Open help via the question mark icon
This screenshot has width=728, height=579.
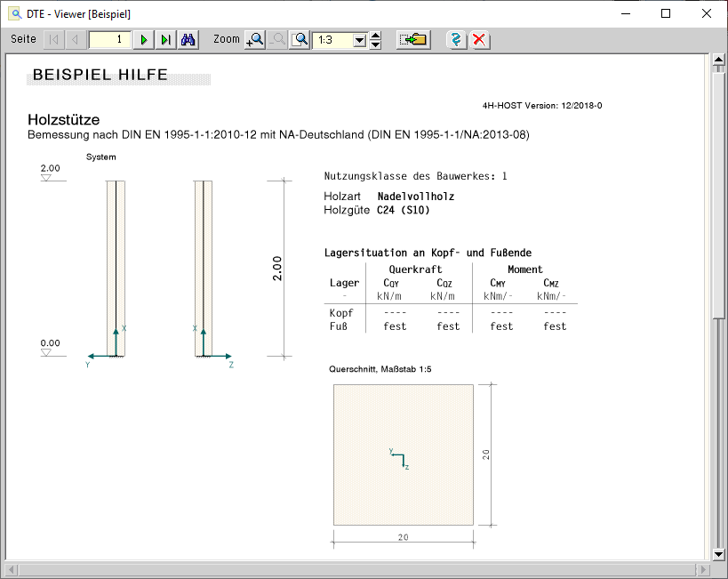pyautogui.click(x=456, y=40)
